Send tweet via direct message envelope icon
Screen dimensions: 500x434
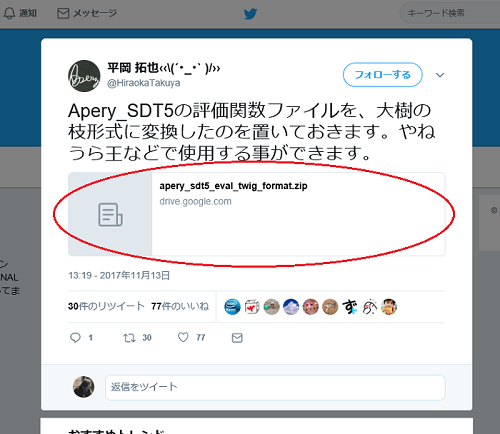click(x=237, y=338)
